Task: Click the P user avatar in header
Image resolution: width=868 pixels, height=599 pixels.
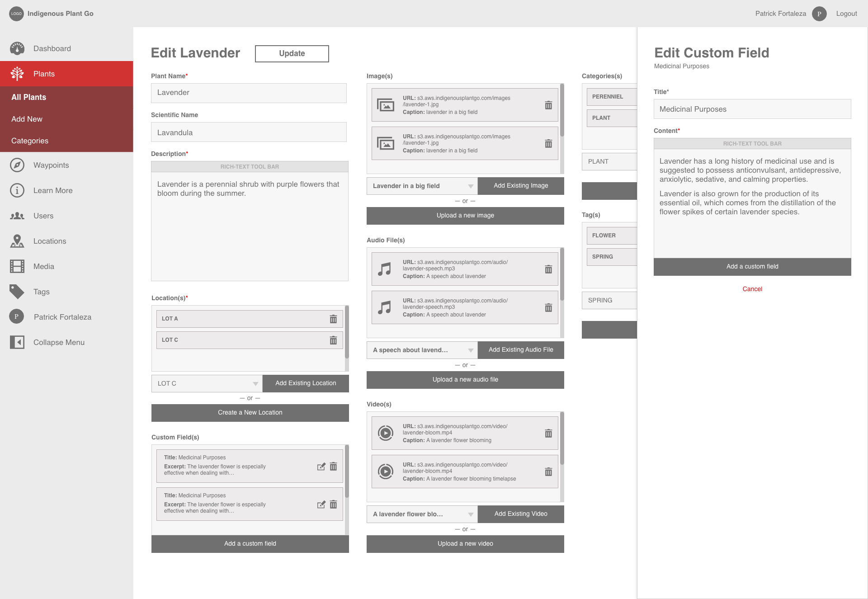Action: click(819, 14)
